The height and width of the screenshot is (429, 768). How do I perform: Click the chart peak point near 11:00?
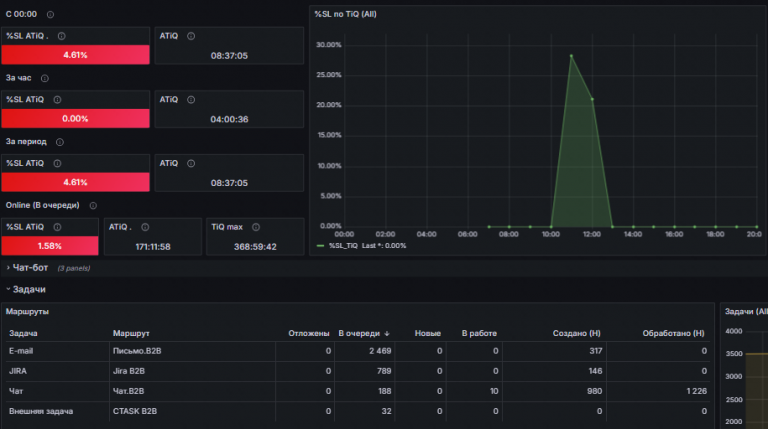571,56
